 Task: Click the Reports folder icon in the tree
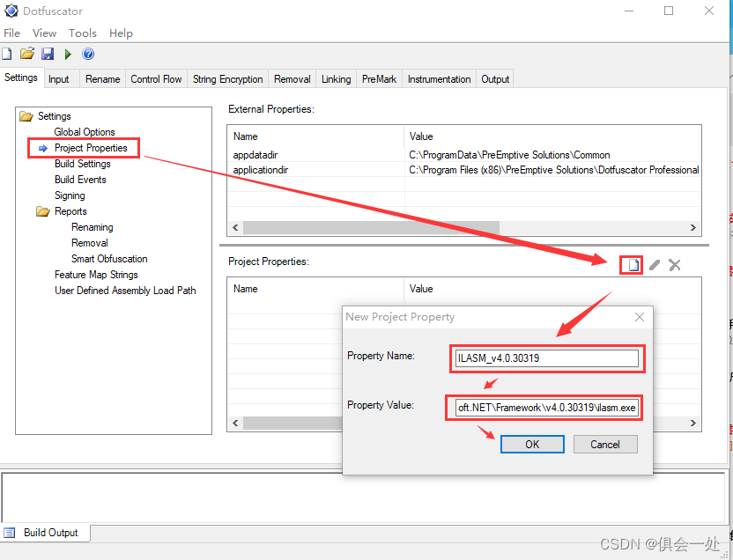pos(43,211)
